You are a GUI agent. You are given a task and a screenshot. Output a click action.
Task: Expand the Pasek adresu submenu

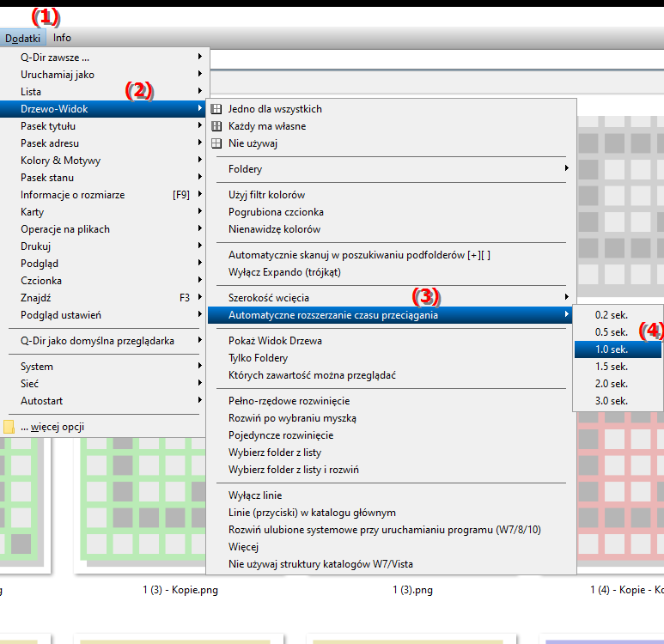[x=104, y=143]
